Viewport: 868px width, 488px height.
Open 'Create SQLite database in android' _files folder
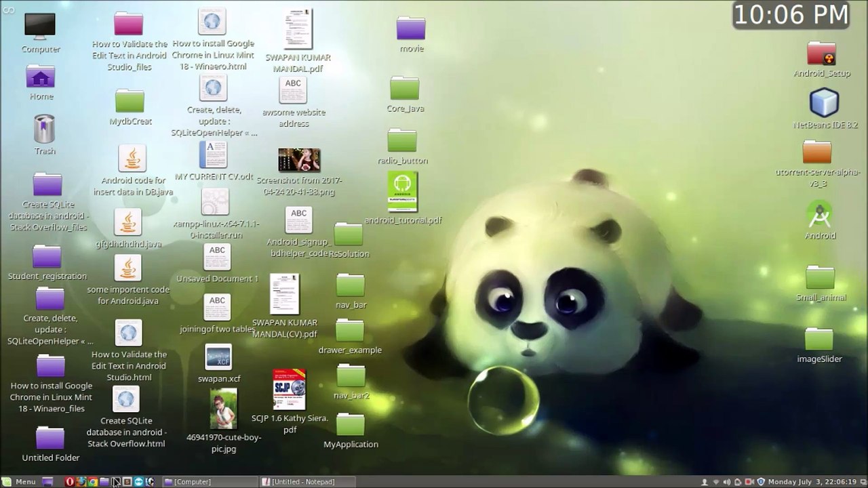[x=47, y=184]
